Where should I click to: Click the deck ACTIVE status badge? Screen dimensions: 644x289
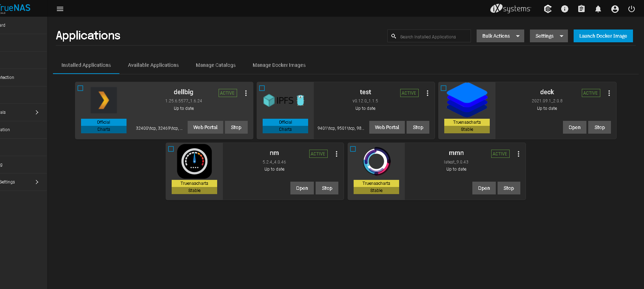[591, 93]
